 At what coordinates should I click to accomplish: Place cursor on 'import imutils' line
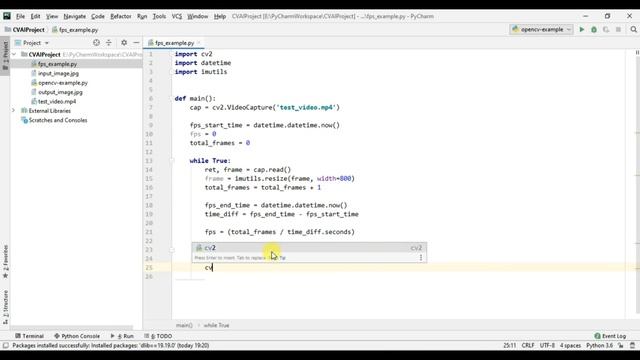tap(201, 72)
